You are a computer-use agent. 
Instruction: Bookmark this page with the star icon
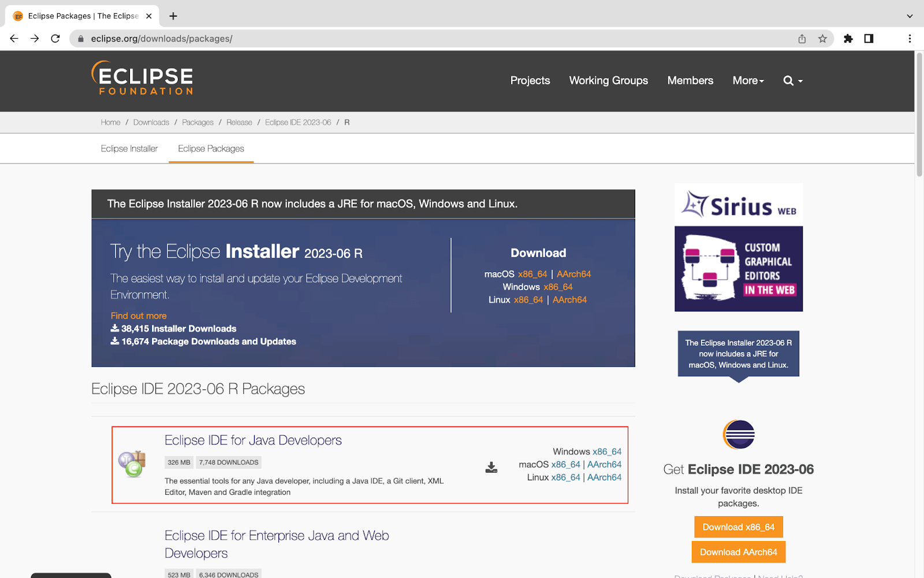pos(822,39)
